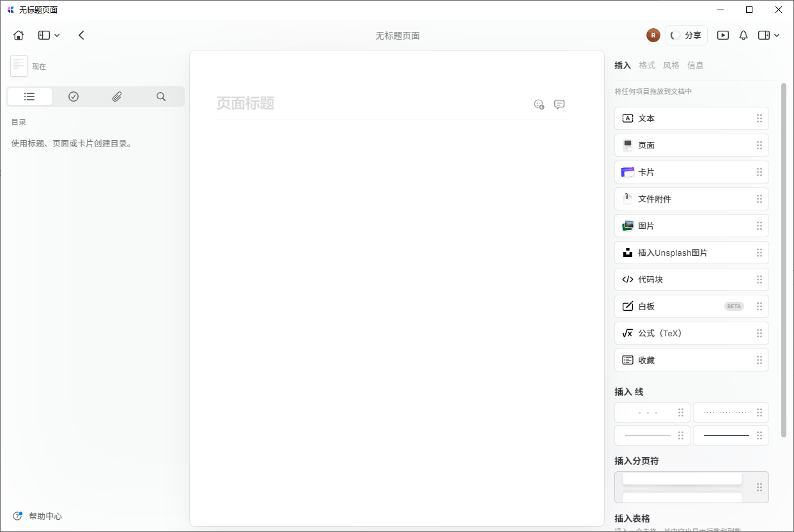Switch to the search magnifier tab
The width and height of the screenshot is (794, 532).
point(161,97)
